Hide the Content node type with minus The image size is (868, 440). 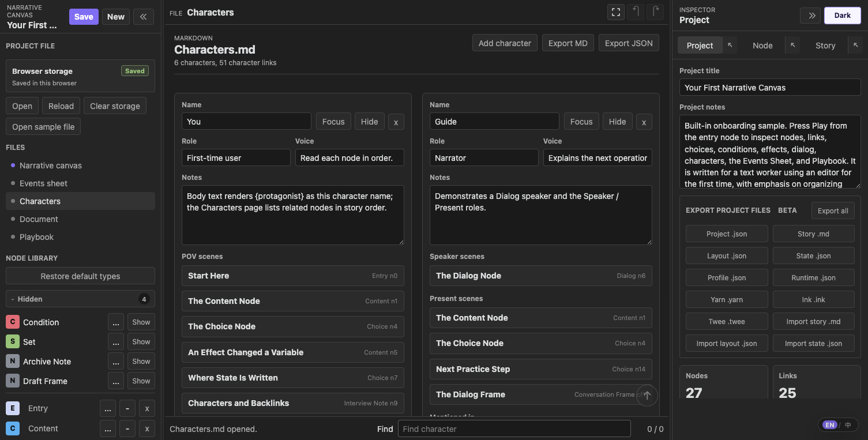tap(127, 428)
